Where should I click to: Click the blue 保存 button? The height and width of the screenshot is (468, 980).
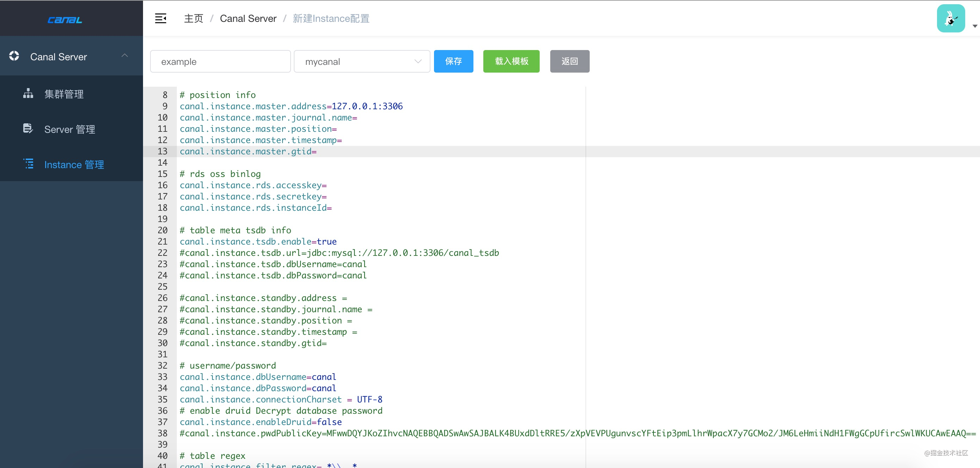[453, 61]
